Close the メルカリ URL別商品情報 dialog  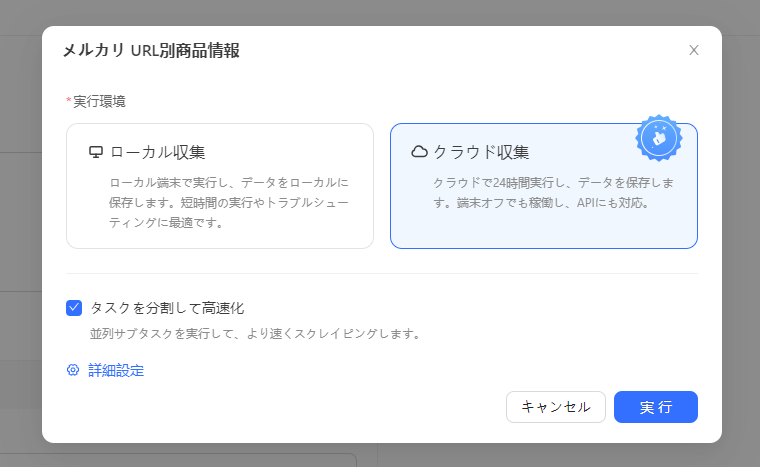(694, 50)
